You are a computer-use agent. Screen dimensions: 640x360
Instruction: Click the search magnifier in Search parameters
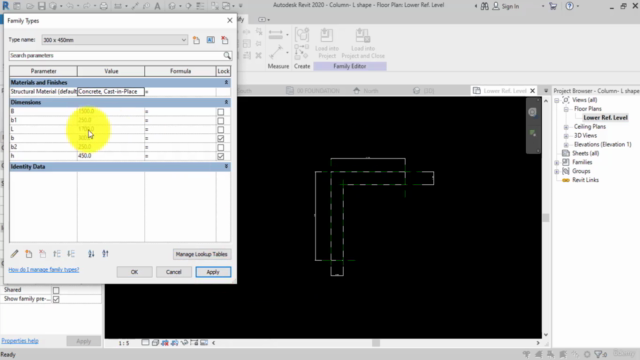(x=227, y=56)
